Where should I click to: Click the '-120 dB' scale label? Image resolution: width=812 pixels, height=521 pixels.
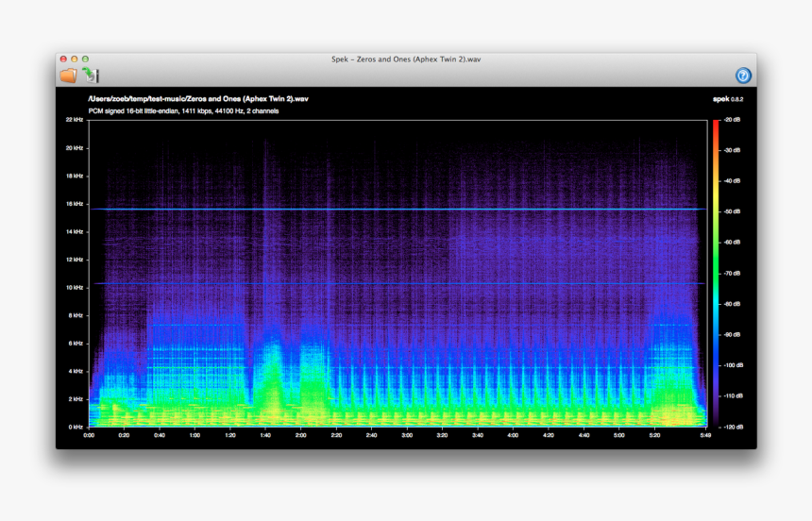coord(733,428)
